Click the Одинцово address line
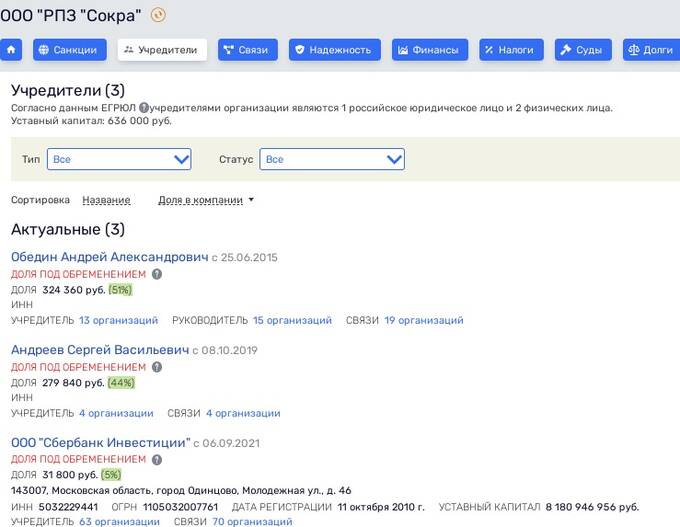This screenshot has height=527, width=680. 181,491
